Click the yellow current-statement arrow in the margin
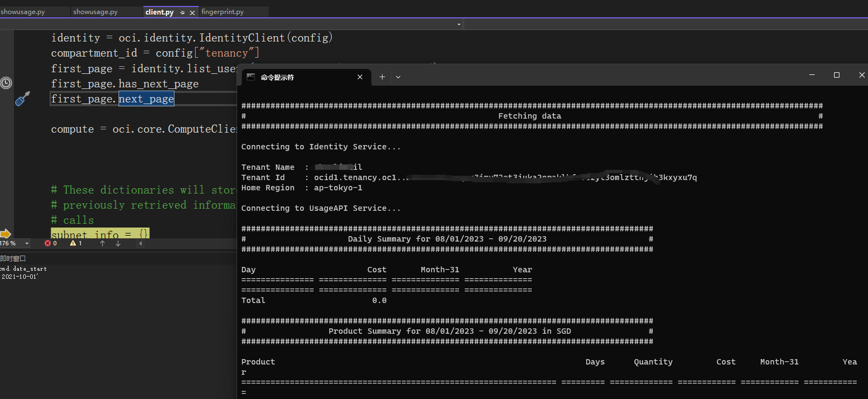The width and height of the screenshot is (868, 399). [x=5, y=233]
